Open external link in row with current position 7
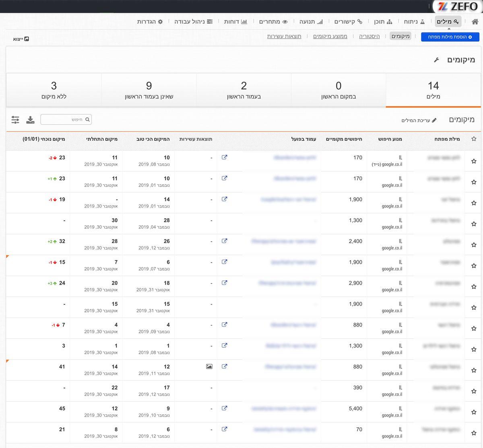The width and height of the screenshot is (483, 448). click(x=225, y=325)
